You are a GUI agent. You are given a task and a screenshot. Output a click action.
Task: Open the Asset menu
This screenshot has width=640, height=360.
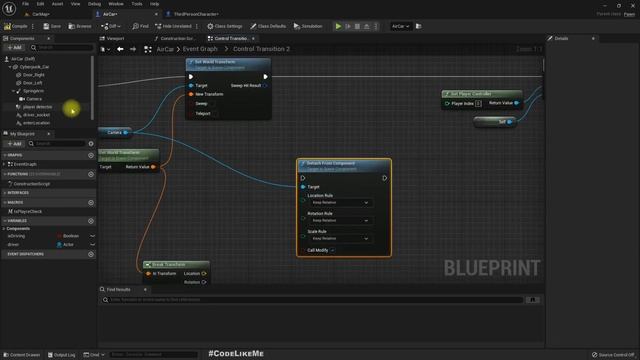[57, 4]
